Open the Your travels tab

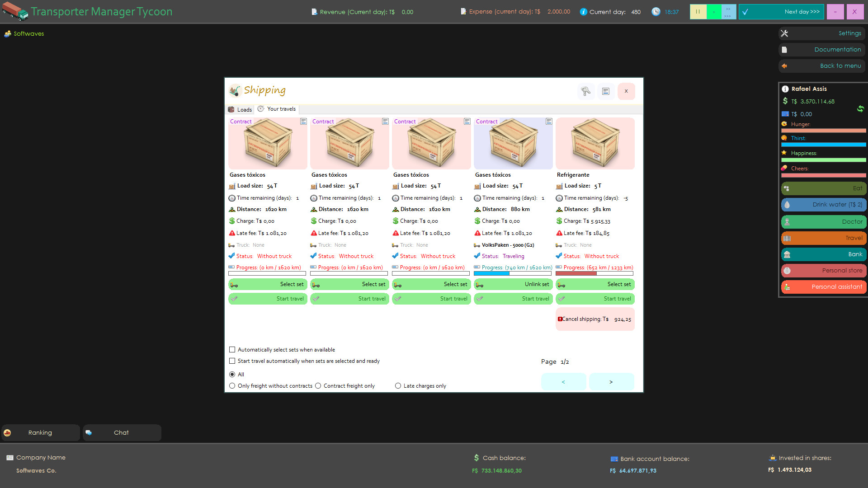click(x=276, y=108)
